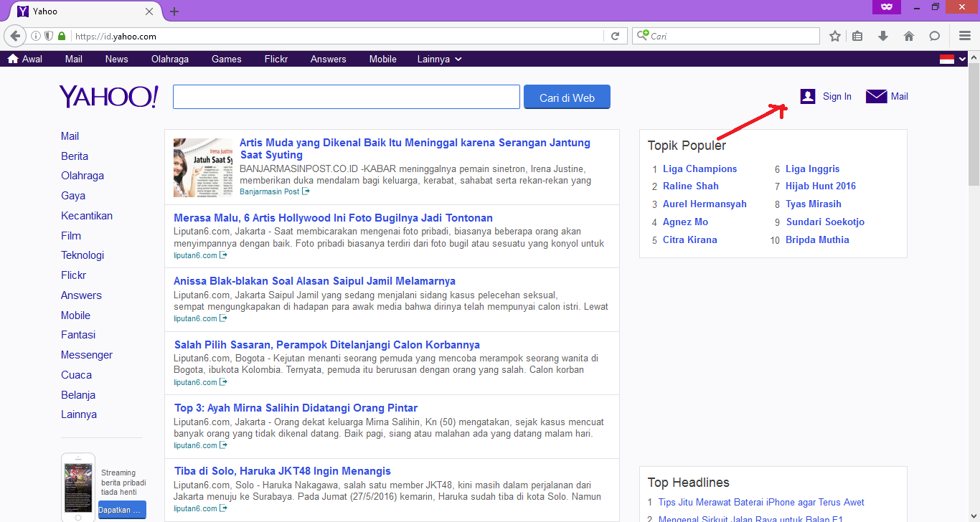Open Belanja in the left sidebar

(x=78, y=395)
